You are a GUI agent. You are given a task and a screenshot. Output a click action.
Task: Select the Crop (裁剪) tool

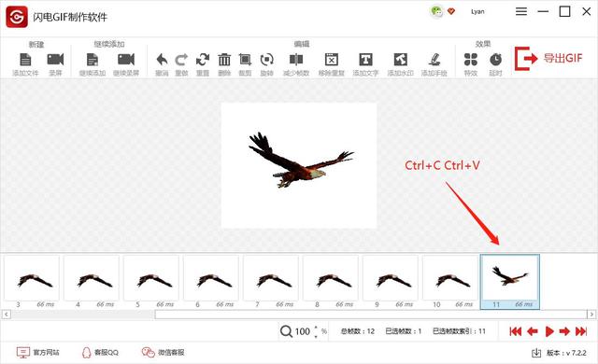[x=245, y=60]
